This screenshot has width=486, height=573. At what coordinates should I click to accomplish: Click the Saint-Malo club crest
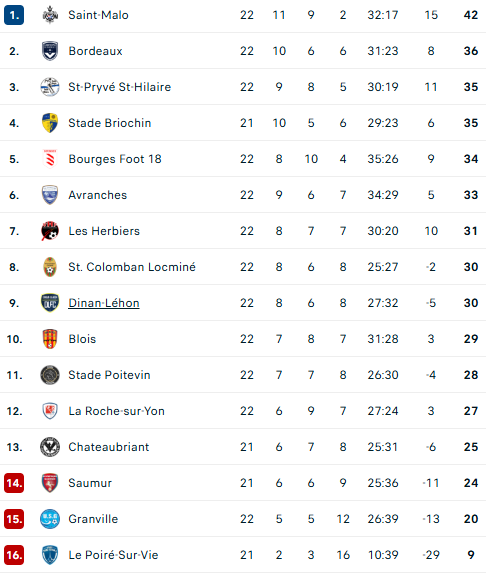tap(50, 15)
